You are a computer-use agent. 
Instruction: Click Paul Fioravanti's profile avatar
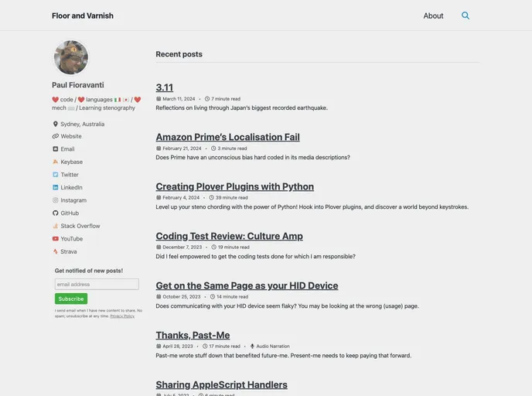71,58
